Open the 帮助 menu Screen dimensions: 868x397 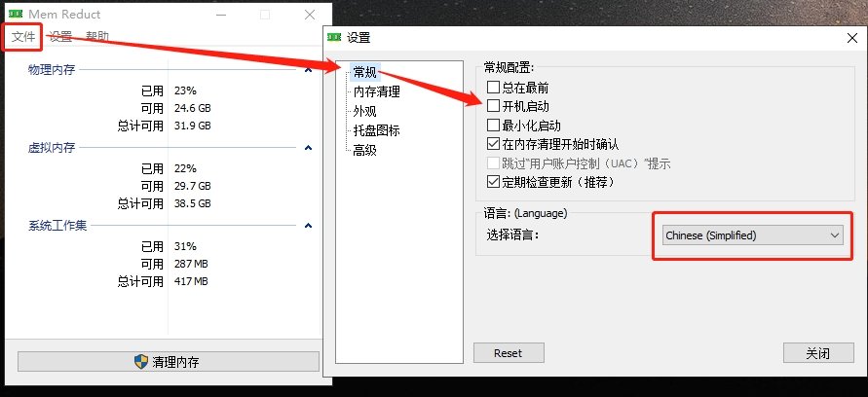(x=96, y=37)
